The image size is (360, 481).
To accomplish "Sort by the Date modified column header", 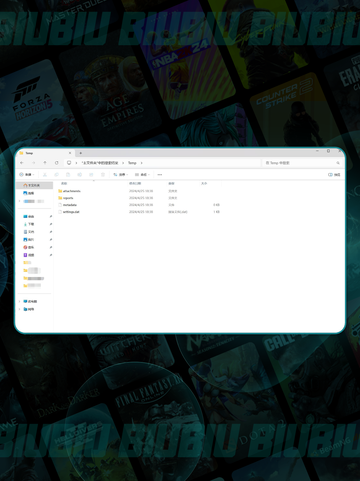I will click(135, 184).
